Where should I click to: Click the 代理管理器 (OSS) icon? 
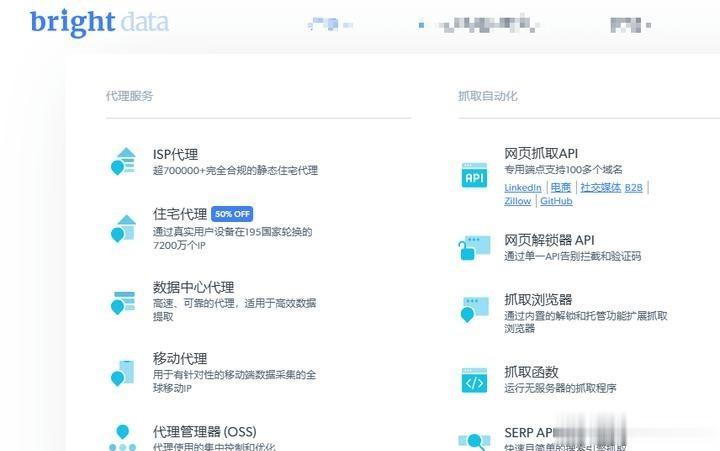click(123, 438)
